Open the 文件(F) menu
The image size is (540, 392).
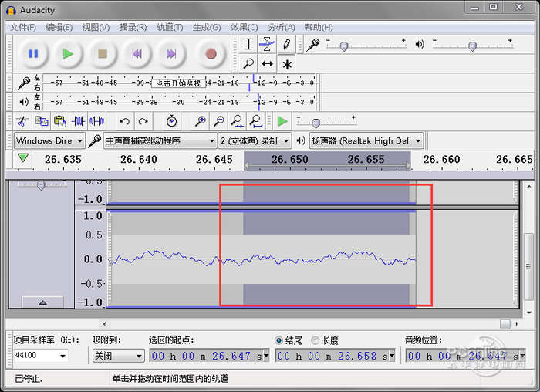pos(23,27)
